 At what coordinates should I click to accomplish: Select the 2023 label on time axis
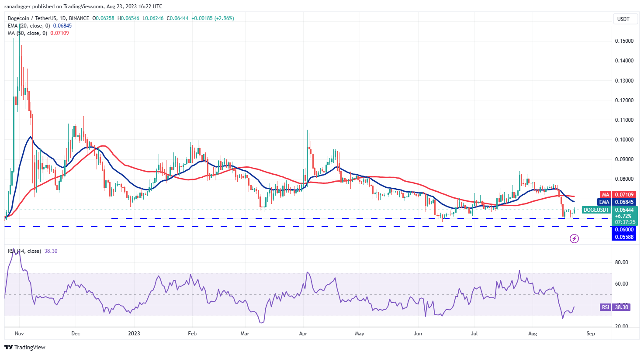[x=133, y=333]
